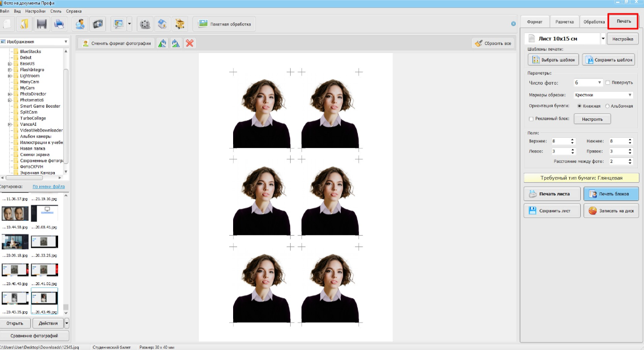This screenshot has height=350, width=644.
Task: Click the floppy disk save icon in toolbar
Action: point(42,24)
